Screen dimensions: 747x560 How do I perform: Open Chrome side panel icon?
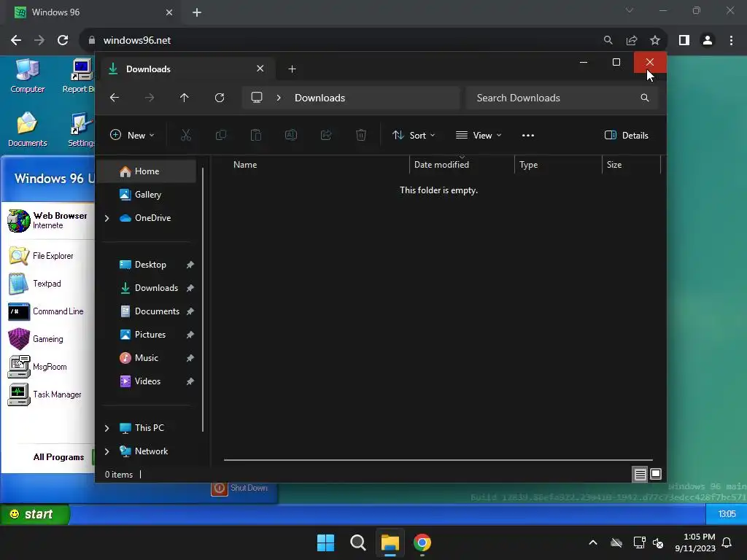click(684, 41)
